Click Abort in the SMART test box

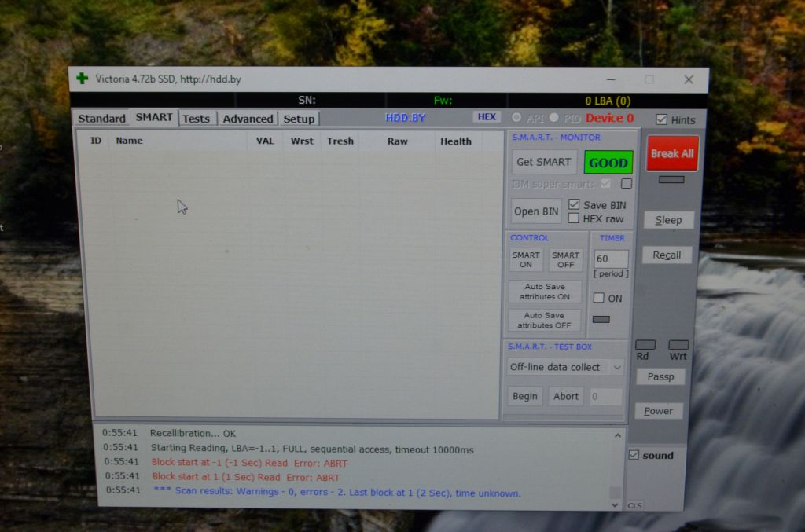pos(566,396)
